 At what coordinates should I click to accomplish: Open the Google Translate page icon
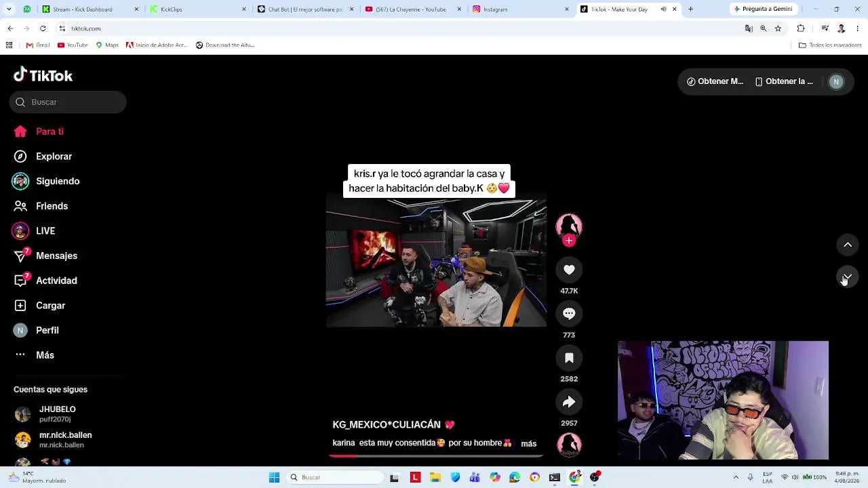(749, 28)
